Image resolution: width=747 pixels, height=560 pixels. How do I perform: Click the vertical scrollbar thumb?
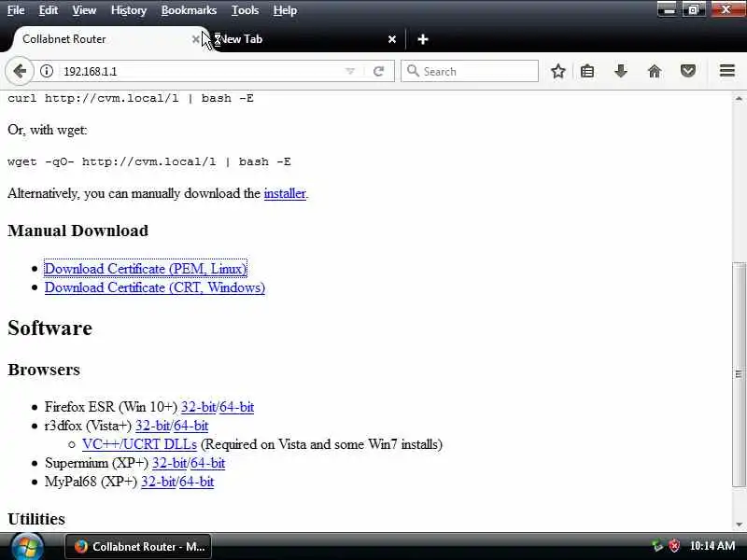(739, 374)
